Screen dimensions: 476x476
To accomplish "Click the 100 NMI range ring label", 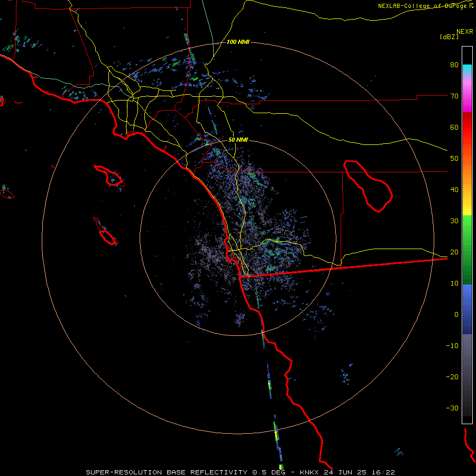I will [238, 42].
